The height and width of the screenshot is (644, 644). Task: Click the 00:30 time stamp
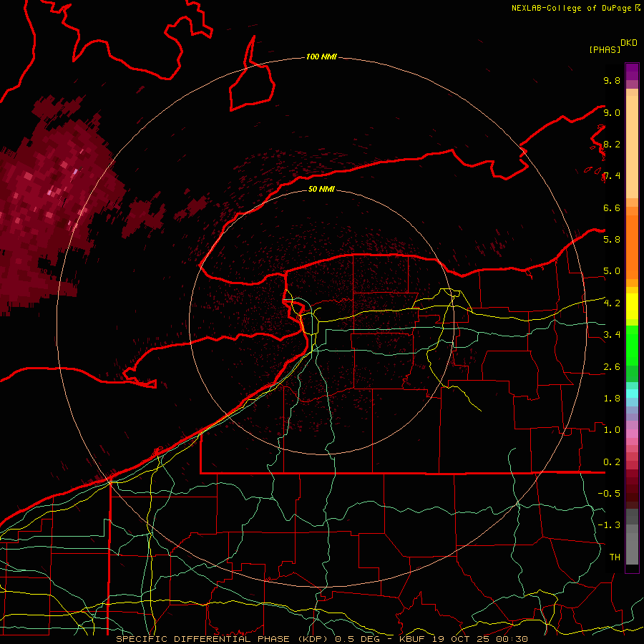[x=512, y=639]
